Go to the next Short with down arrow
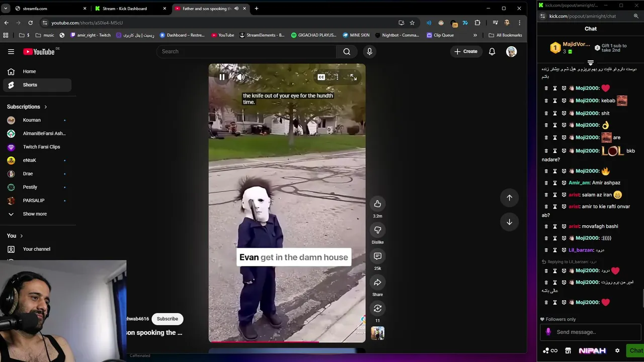This screenshot has height=362, width=644. tap(509, 222)
